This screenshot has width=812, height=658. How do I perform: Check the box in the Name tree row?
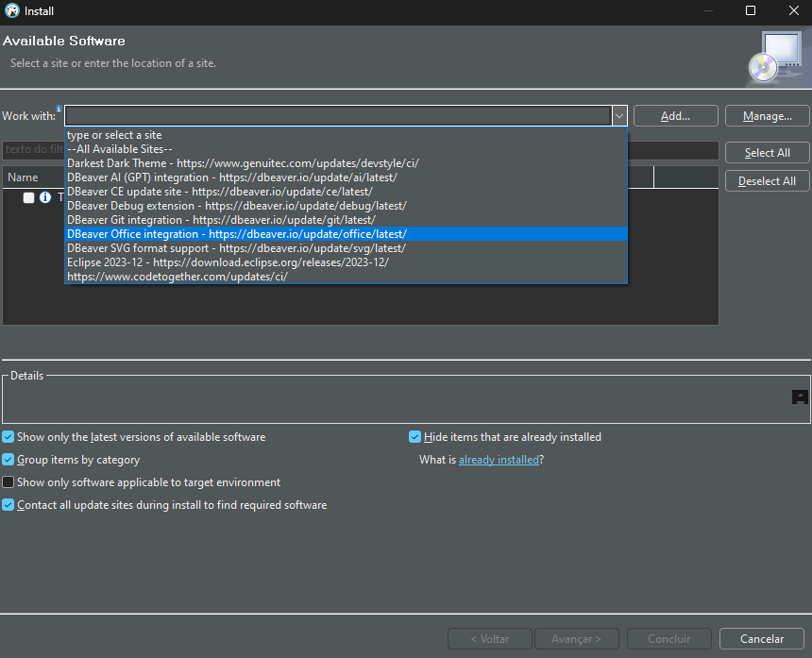pos(29,197)
